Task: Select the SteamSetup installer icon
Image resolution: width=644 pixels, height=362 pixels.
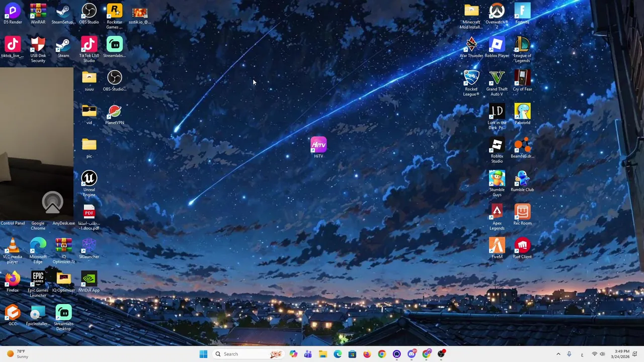Action: pos(63,15)
